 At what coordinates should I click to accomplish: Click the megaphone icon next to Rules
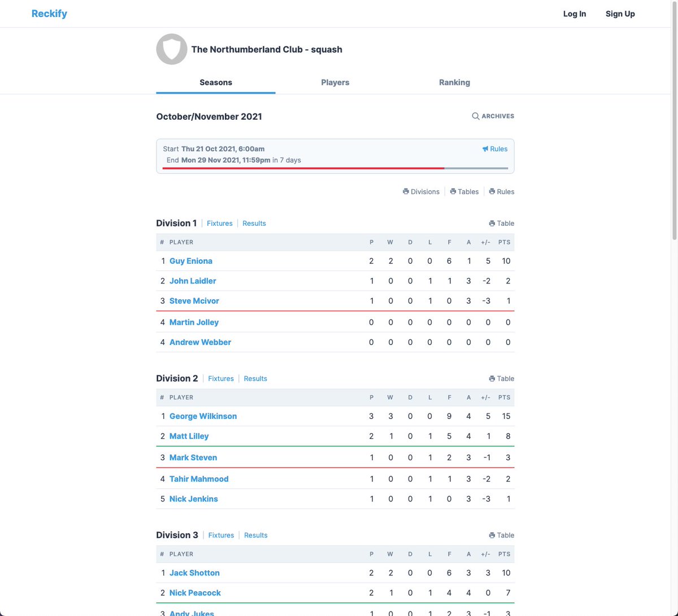click(x=485, y=148)
